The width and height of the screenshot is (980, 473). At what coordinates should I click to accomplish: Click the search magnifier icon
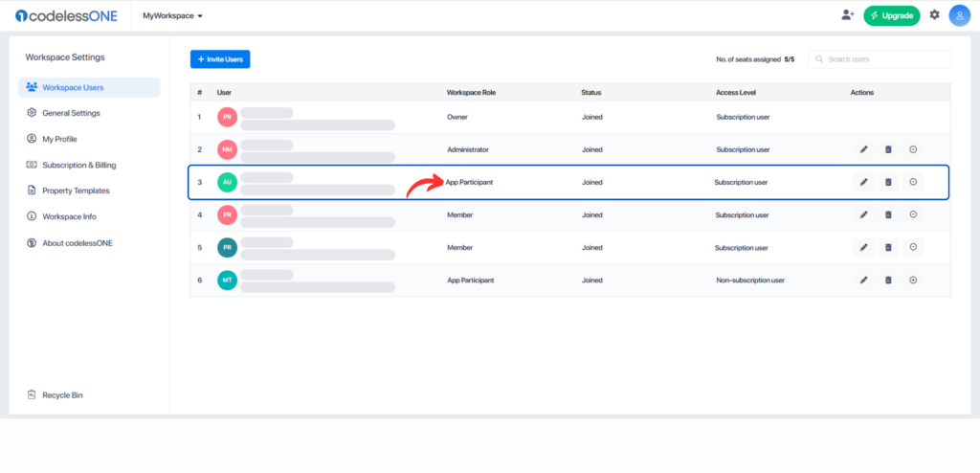(x=819, y=59)
